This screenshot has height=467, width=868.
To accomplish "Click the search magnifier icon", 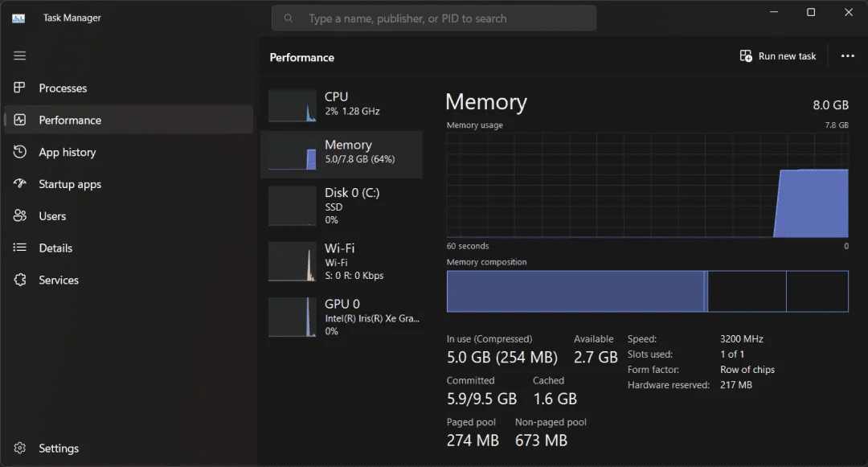I will click(289, 18).
